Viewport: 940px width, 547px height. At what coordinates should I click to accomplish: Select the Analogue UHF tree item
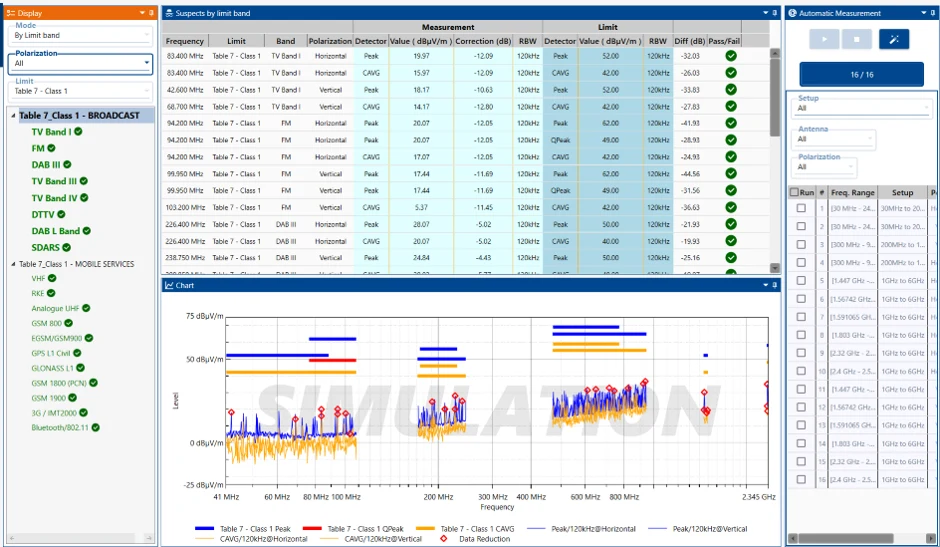[55, 308]
